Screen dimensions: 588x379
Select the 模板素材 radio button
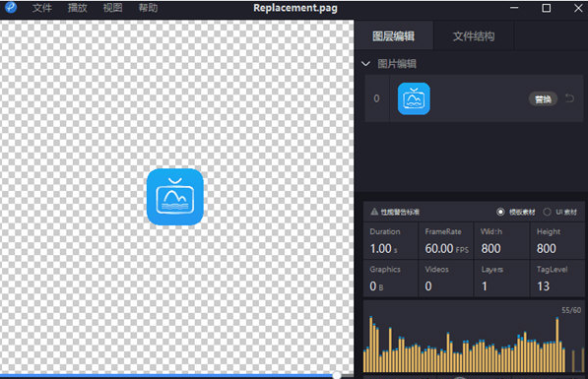pos(500,212)
